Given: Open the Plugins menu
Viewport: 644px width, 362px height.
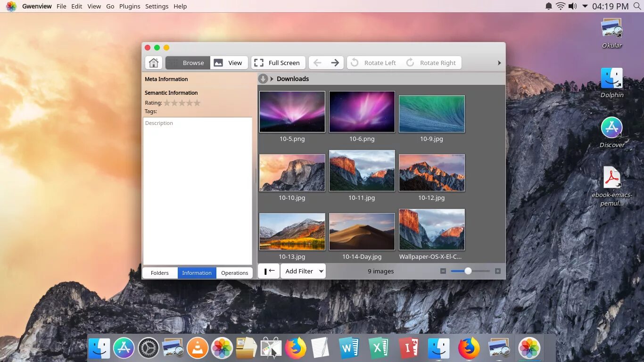Looking at the screenshot, I should pos(130,6).
